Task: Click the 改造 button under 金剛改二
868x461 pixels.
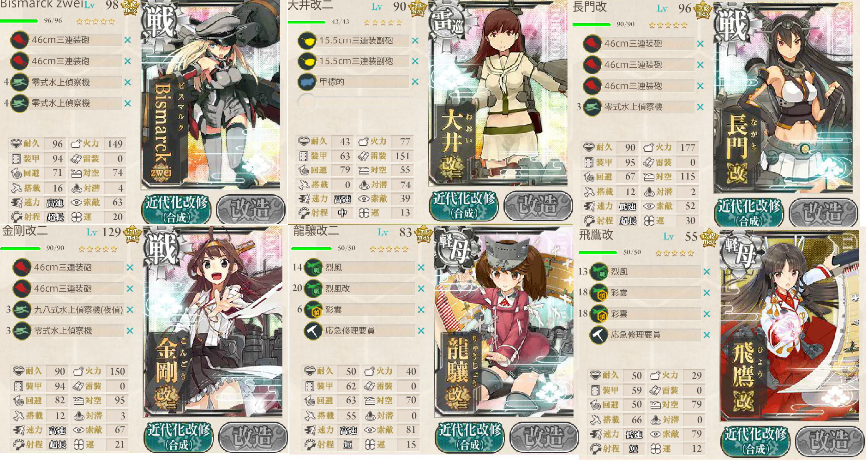Action: pyautogui.click(x=253, y=437)
